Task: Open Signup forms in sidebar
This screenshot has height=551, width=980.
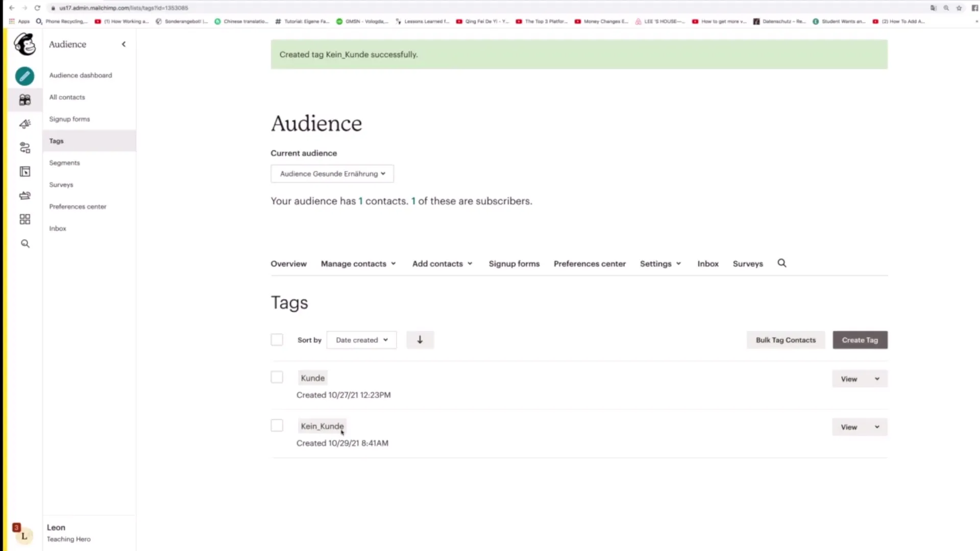Action: pos(69,119)
